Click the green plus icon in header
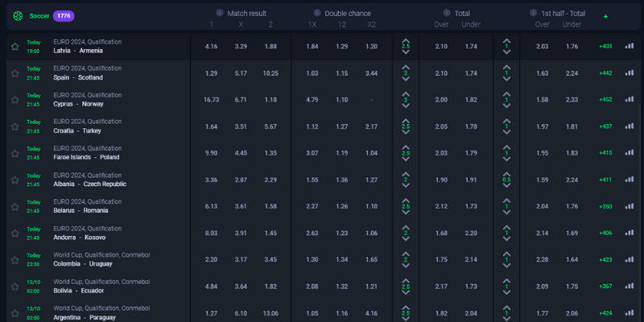 coord(605,16)
